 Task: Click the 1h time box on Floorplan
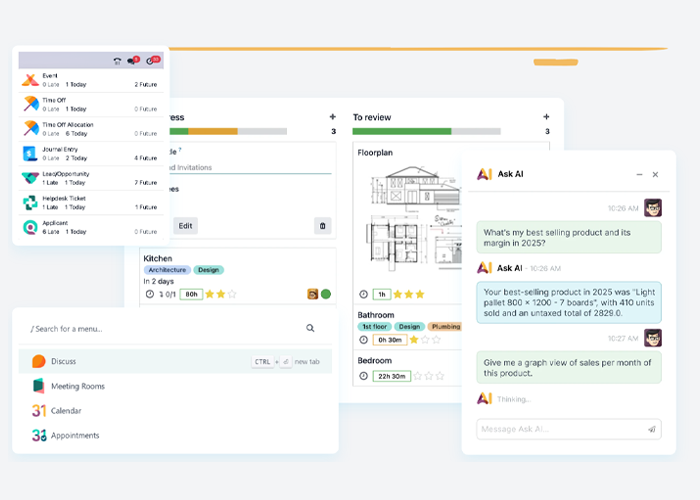click(x=382, y=294)
